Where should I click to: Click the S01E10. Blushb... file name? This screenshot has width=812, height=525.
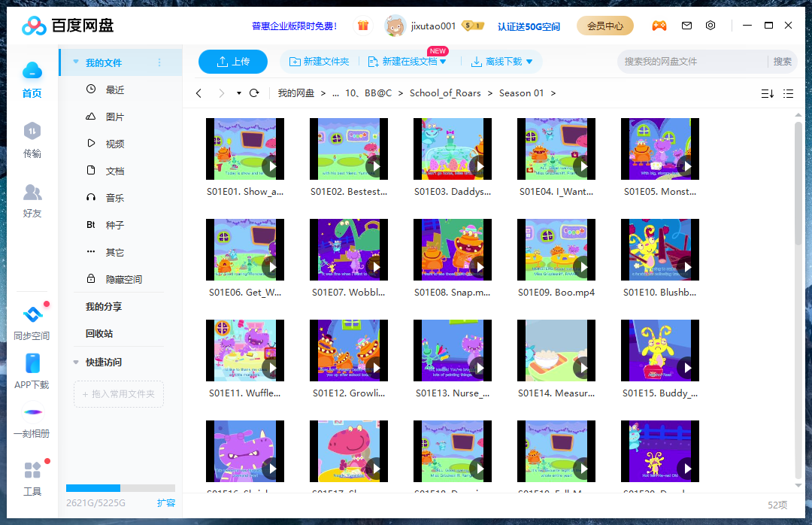(x=660, y=293)
